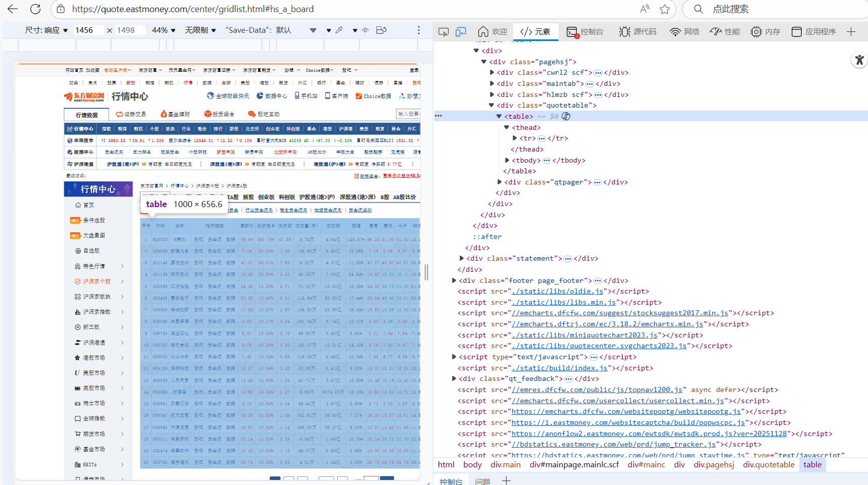
Task: Expand the tbody element node
Action: 507,161
